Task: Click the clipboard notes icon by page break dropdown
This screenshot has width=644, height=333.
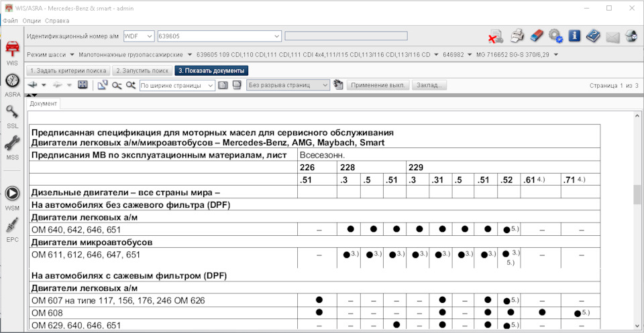Action: [338, 85]
